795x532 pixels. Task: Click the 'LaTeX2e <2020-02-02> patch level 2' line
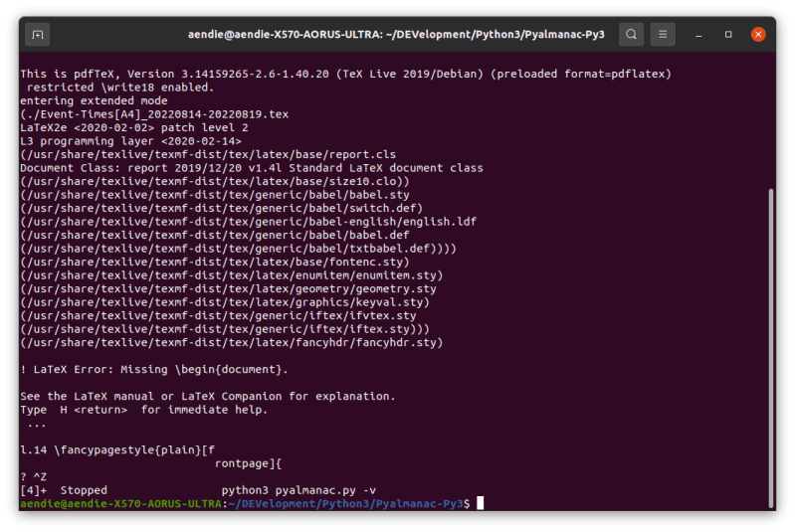click(134, 127)
